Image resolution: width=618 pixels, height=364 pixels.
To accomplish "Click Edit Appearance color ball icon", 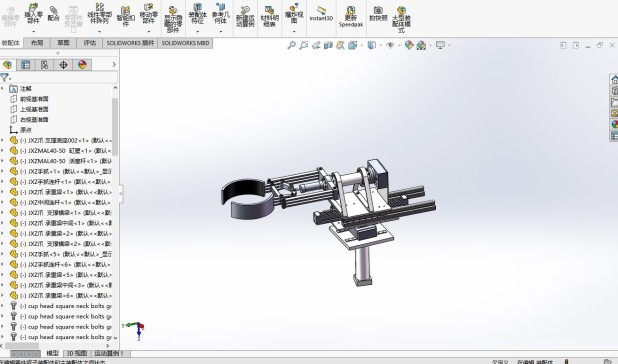I will point(409,45).
